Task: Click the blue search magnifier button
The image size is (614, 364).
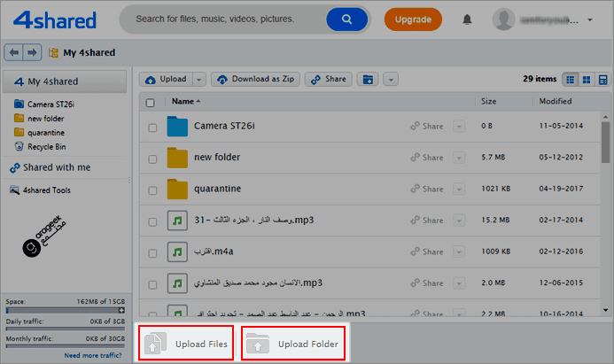Action: [x=346, y=19]
